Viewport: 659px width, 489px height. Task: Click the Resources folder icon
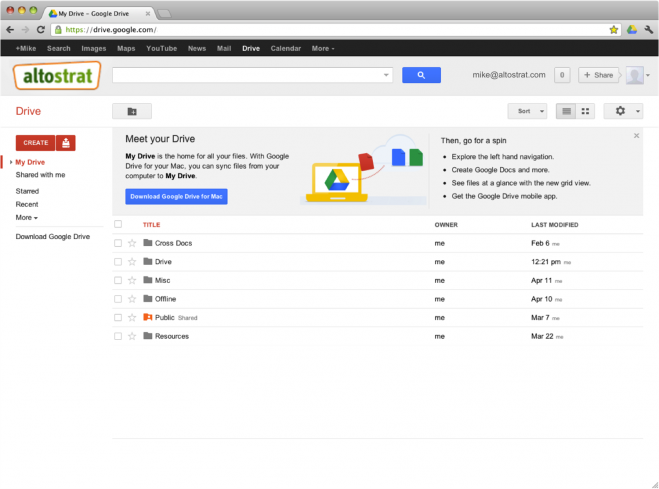click(148, 336)
